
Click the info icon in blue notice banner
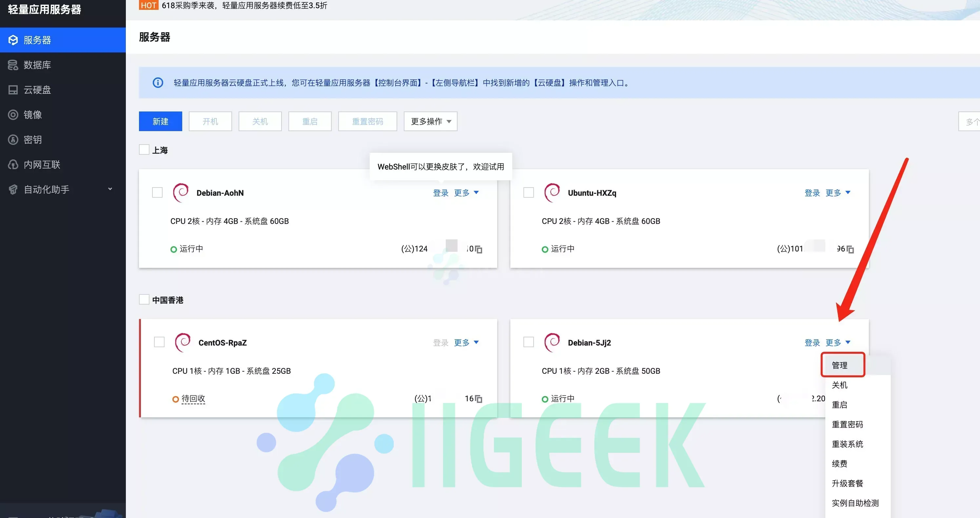(x=158, y=83)
